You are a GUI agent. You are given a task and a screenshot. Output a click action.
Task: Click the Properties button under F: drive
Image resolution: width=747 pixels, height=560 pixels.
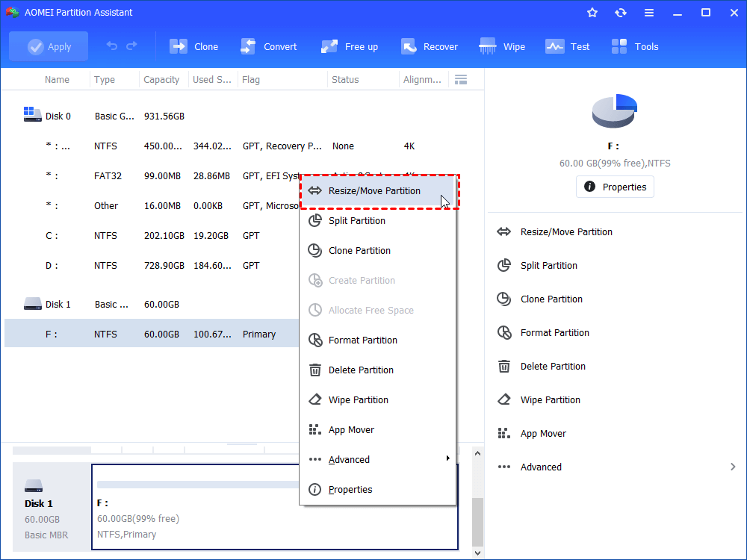615,187
